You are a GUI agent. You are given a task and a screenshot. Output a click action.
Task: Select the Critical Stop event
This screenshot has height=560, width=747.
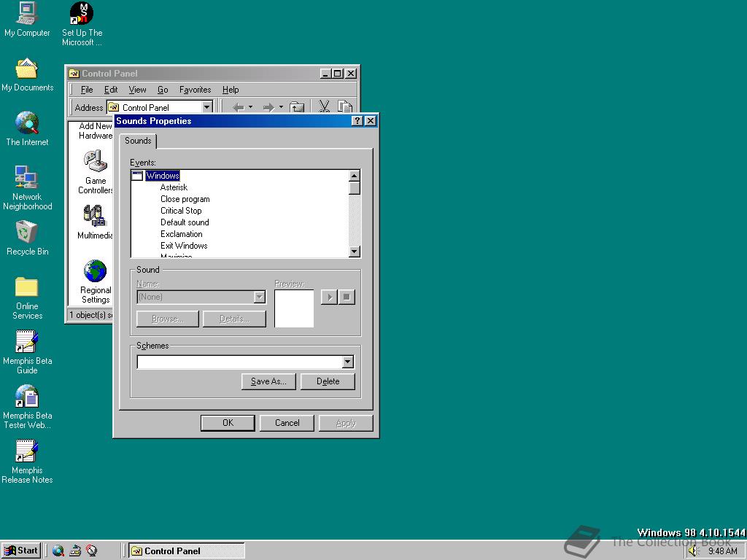(181, 211)
